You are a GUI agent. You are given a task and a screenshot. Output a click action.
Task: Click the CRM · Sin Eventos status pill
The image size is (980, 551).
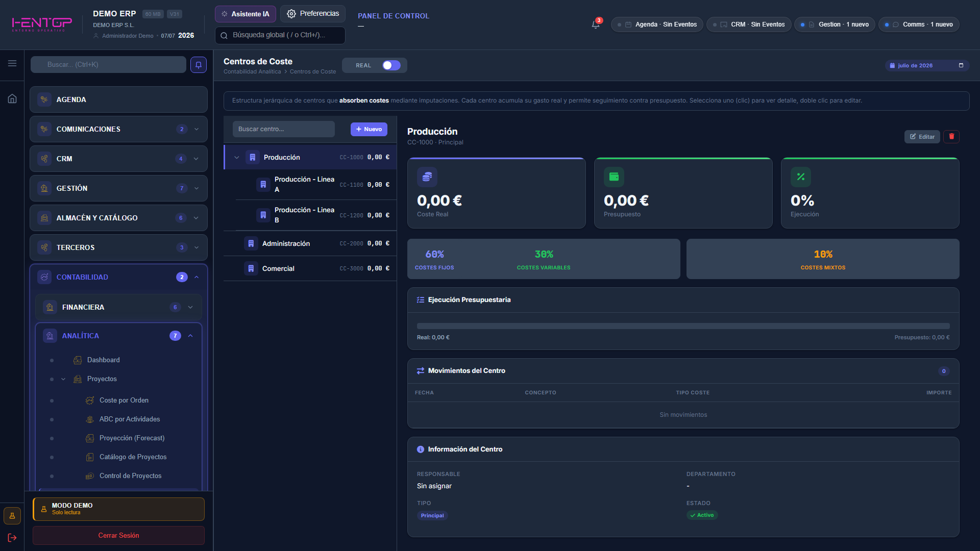coord(749,24)
